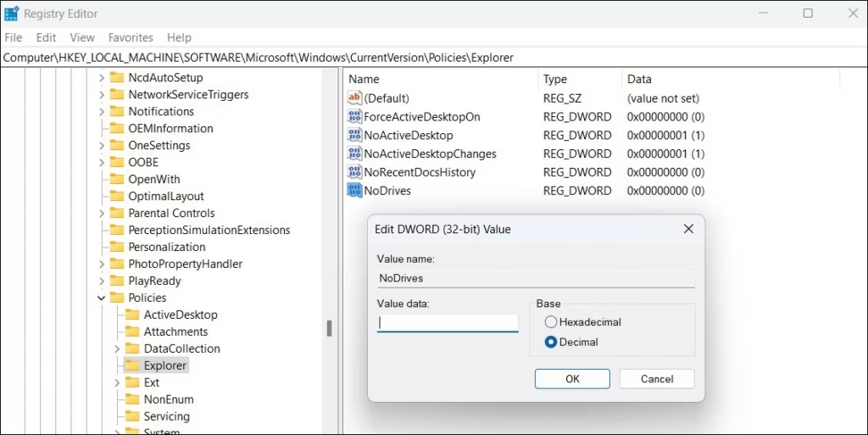The width and height of the screenshot is (868, 435).
Task: Expand the DataCollection tree node
Action: [x=117, y=349]
